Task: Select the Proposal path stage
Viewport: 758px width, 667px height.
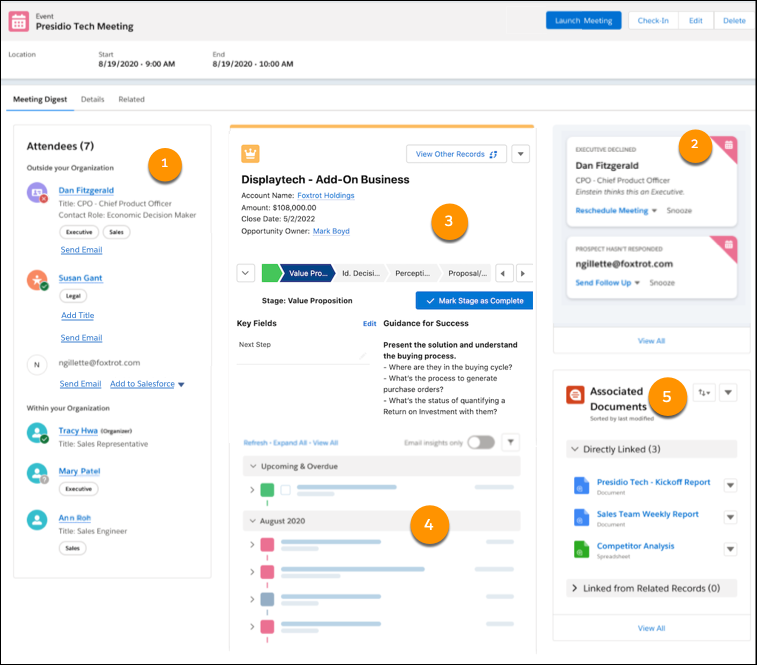Action: 467,273
